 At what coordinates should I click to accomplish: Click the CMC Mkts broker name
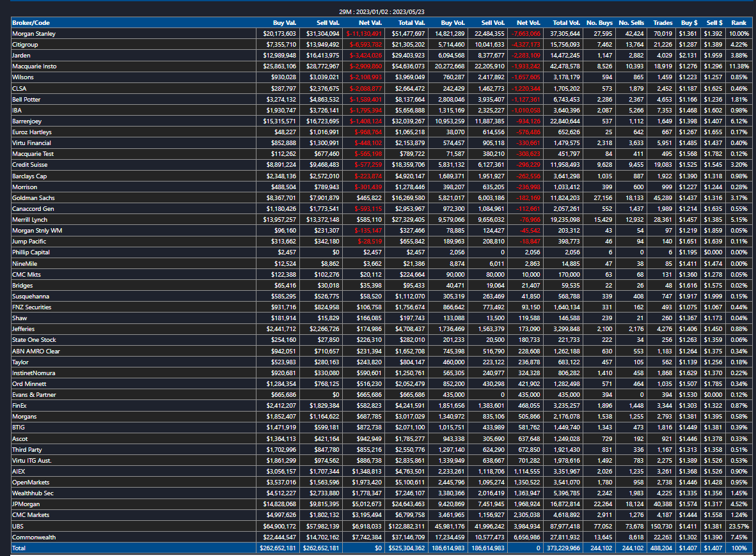pos(26,275)
